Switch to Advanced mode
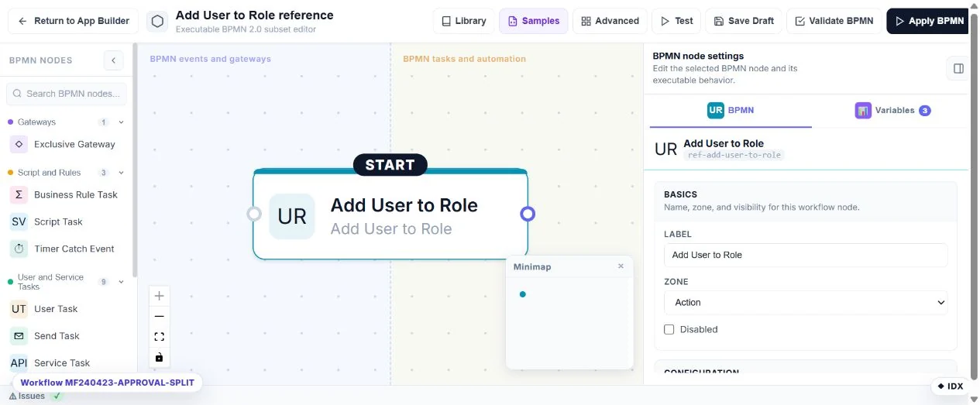 click(610, 21)
